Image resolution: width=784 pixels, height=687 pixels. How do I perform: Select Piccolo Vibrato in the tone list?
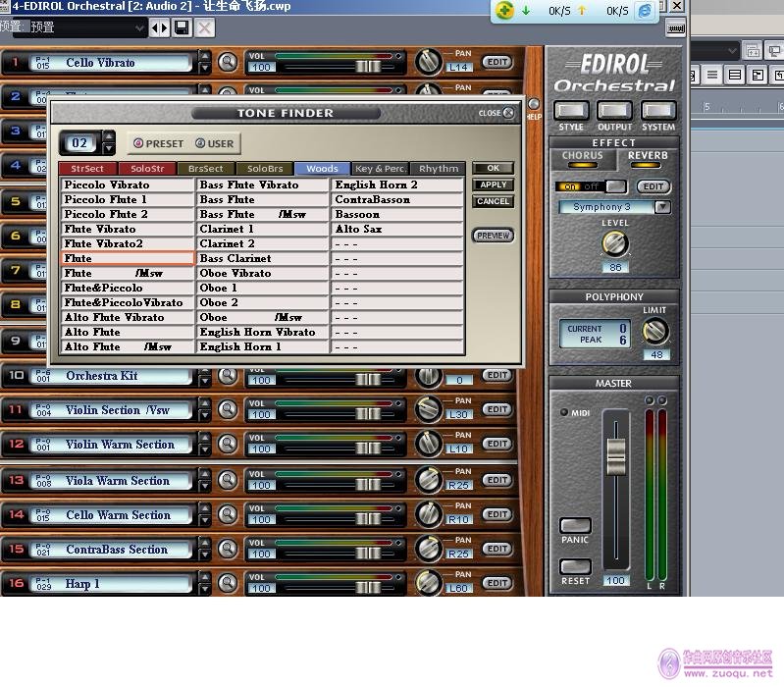coord(127,185)
